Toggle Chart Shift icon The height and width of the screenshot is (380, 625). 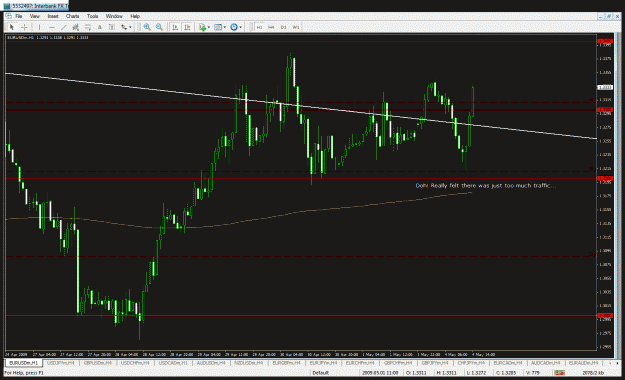[x=187, y=27]
